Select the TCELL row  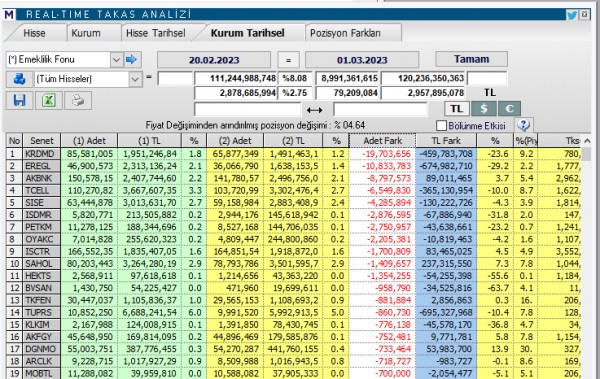pyautogui.click(x=293, y=191)
